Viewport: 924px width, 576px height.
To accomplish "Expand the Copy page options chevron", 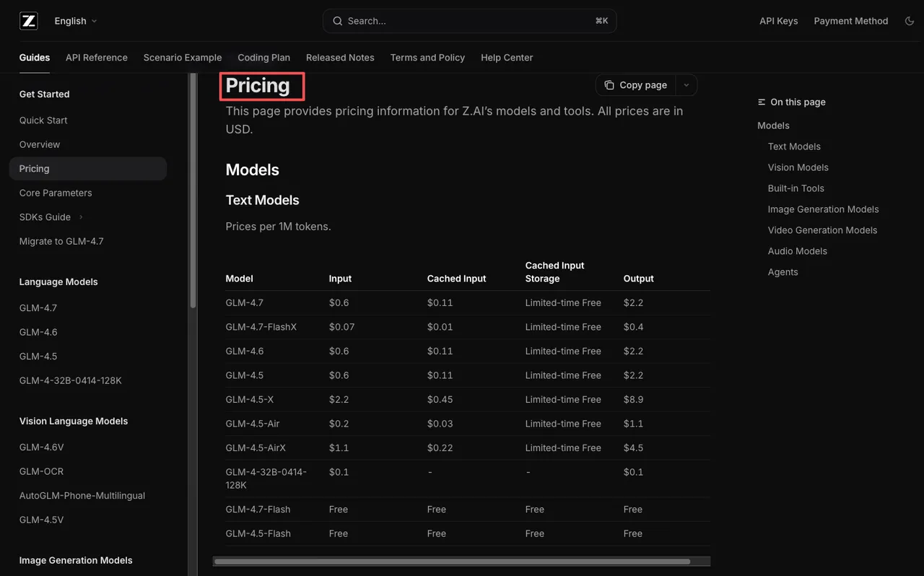I will tap(687, 85).
